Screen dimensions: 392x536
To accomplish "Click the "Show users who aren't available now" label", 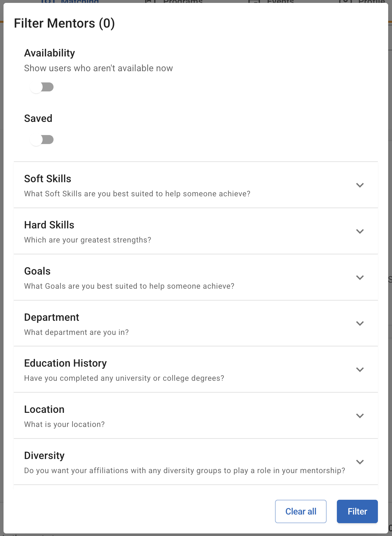I will [x=98, y=68].
